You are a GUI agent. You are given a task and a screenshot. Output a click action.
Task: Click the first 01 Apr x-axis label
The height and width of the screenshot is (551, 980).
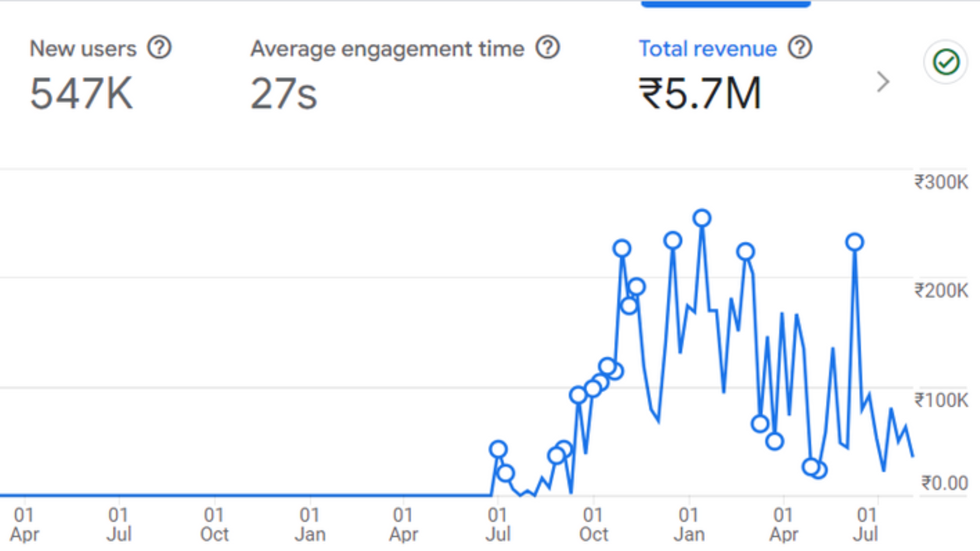coord(24,524)
